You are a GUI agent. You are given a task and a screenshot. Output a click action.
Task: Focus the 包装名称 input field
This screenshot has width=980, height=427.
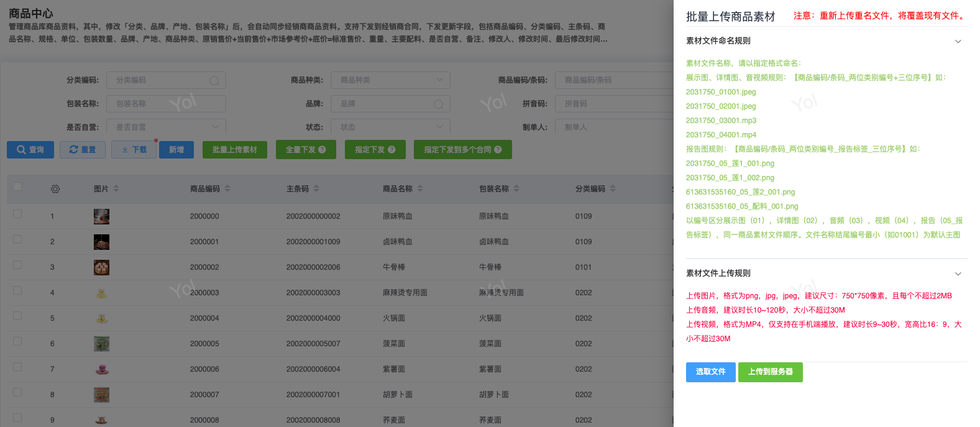tap(166, 104)
